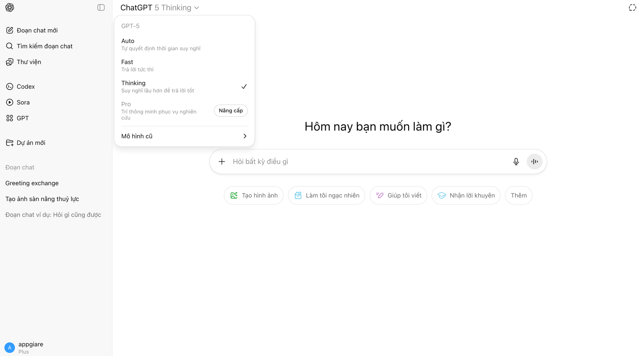The width and height of the screenshot is (644, 356).
Task: Click the Codex icon in sidebar
Action: (x=10, y=86)
